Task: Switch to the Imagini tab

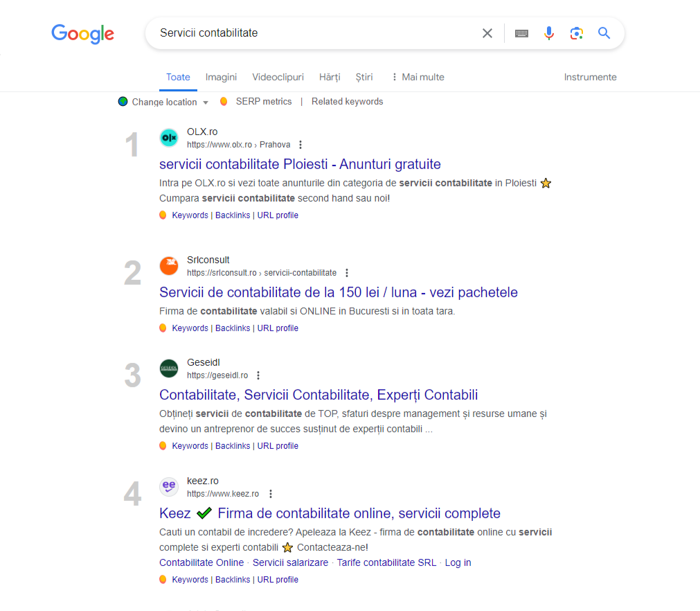Action: 221,77
